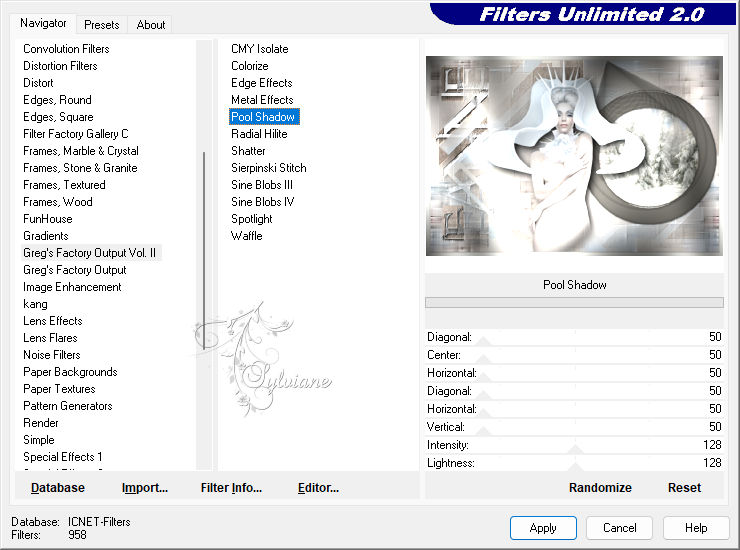740x550 pixels.
Task: Choose Sine Blobs IV filter
Action: click(262, 202)
